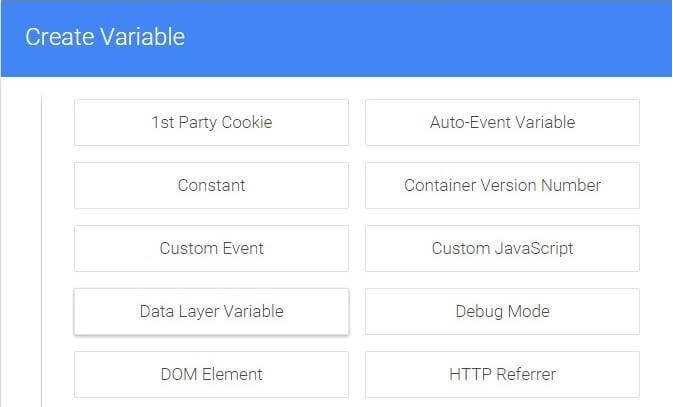Click the Debug Mode variable type
673x407 pixels.
502,311
